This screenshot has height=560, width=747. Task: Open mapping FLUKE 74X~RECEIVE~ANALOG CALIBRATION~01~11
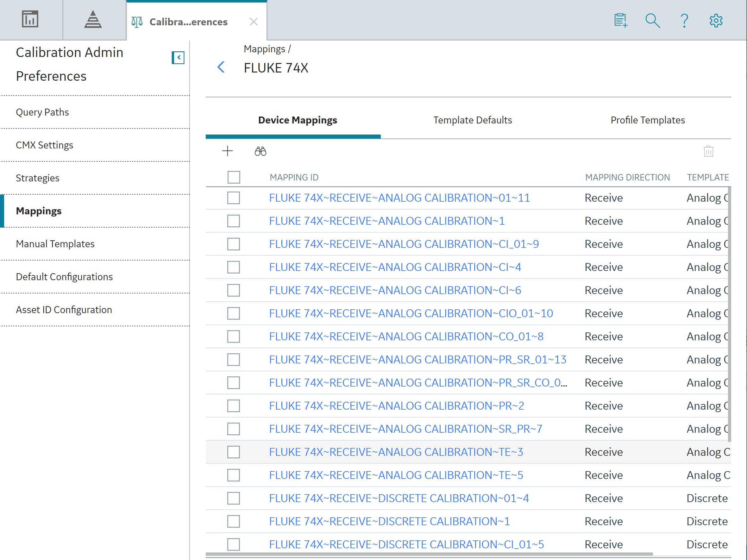[x=399, y=198]
